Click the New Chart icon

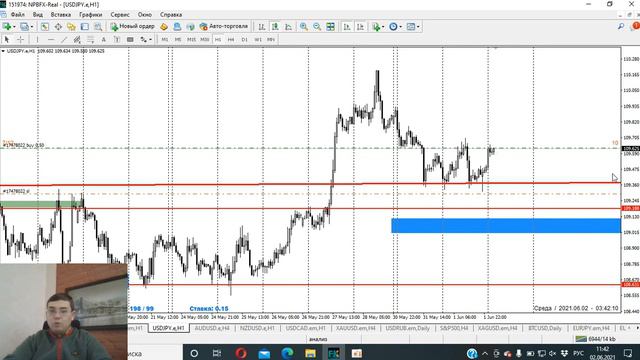tap(7, 27)
